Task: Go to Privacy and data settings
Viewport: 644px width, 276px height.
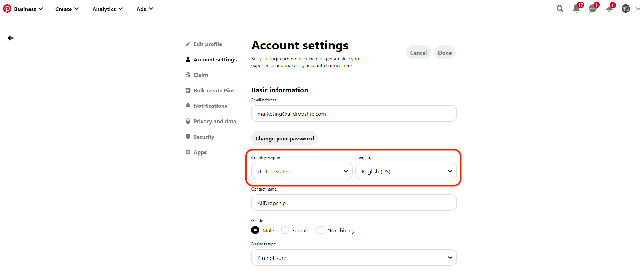Action: [x=214, y=121]
